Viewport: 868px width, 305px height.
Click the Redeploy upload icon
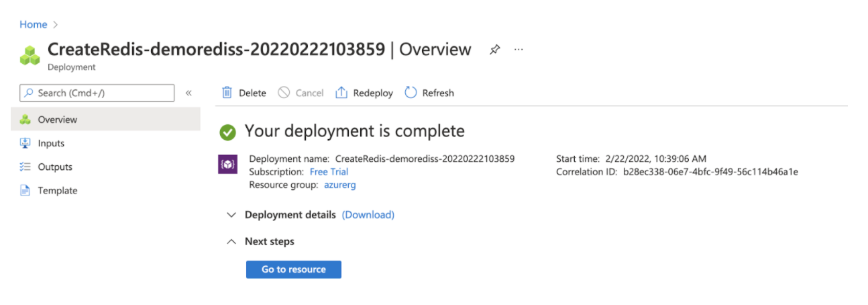click(x=341, y=93)
